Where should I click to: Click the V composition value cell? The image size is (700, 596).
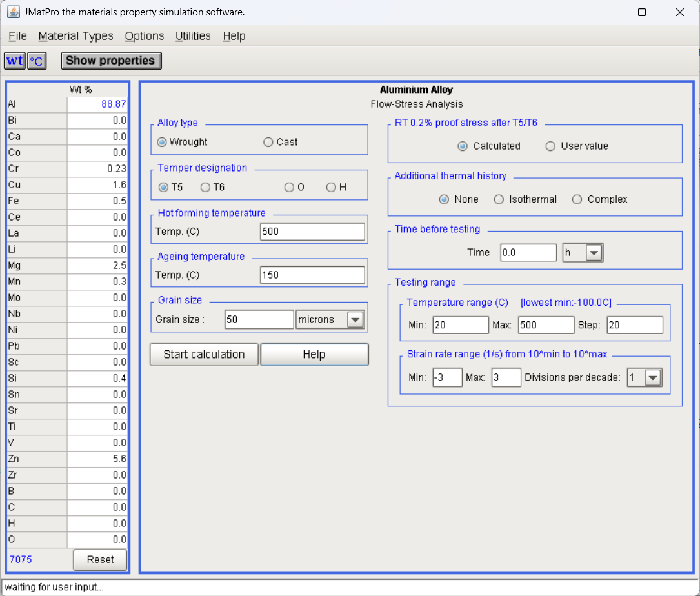(x=97, y=443)
